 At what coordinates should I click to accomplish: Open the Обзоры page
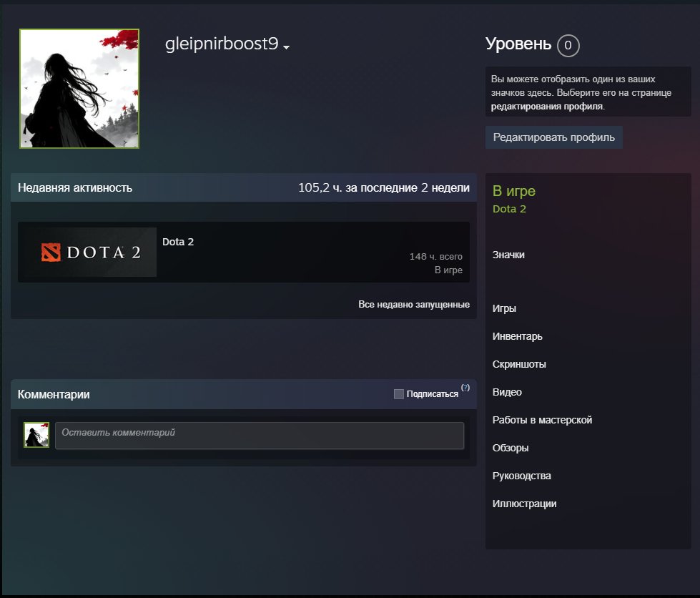[511, 448]
